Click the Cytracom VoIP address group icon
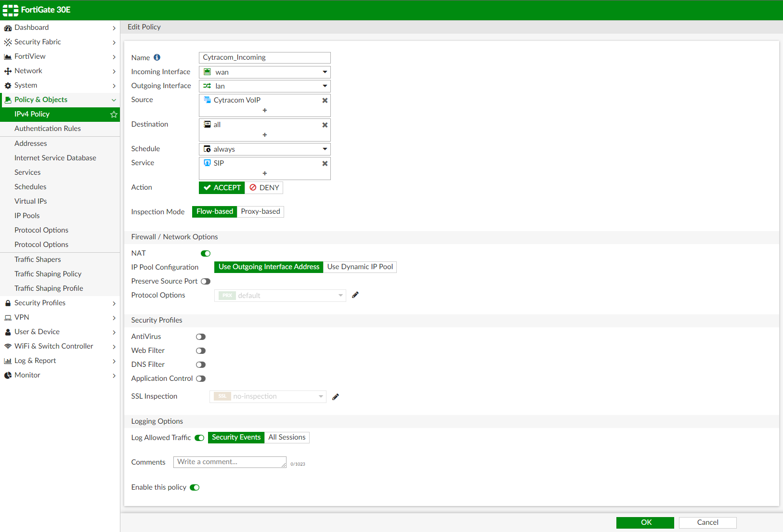The width and height of the screenshot is (783, 532). [x=207, y=100]
